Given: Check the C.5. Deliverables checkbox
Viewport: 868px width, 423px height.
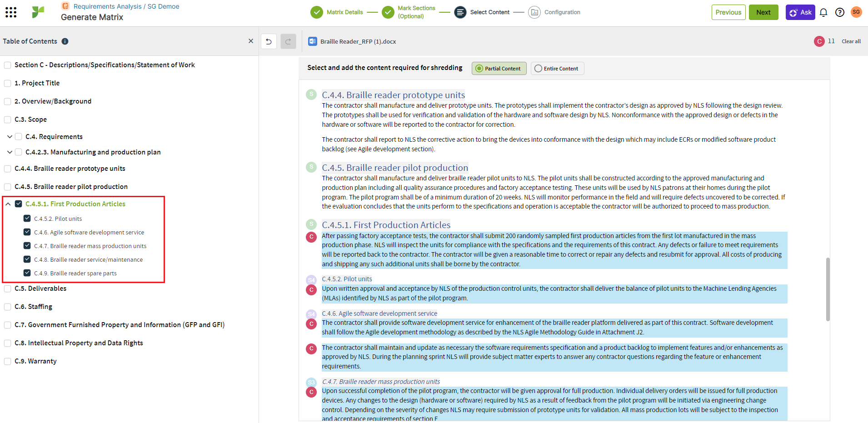Looking at the screenshot, I should coord(7,289).
